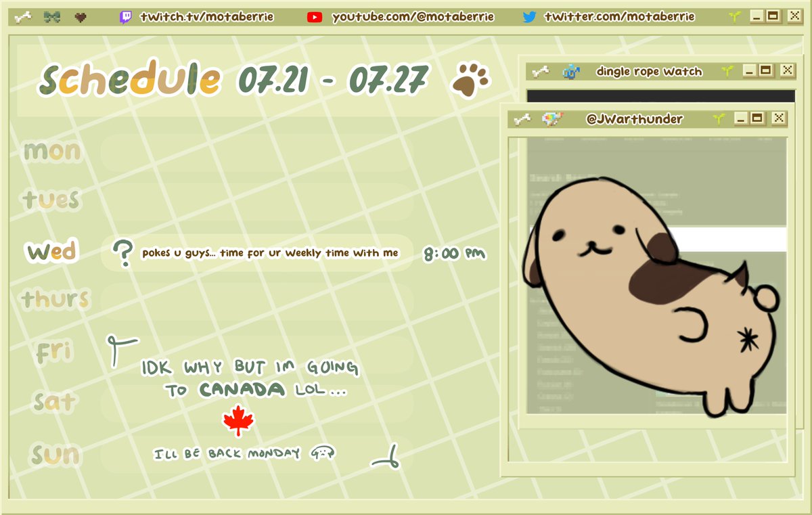Click the bone icon in the dingle rope watch window
The width and height of the screenshot is (812, 515).
point(540,71)
